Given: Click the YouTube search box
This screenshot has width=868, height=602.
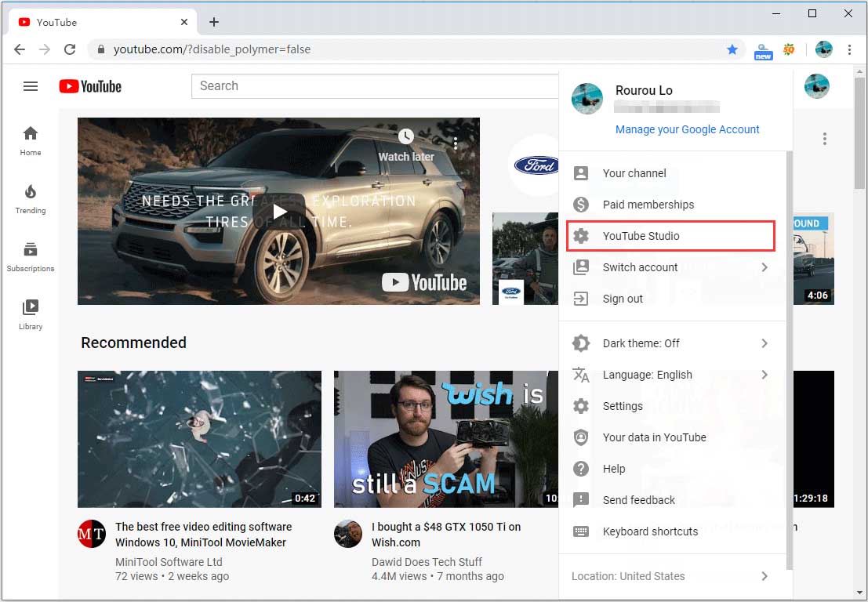Looking at the screenshot, I should point(375,86).
